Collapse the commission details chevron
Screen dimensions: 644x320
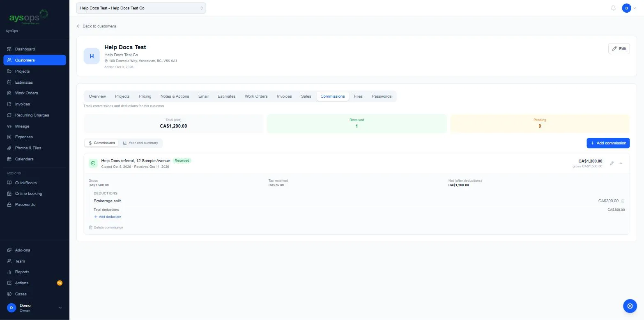click(x=621, y=163)
